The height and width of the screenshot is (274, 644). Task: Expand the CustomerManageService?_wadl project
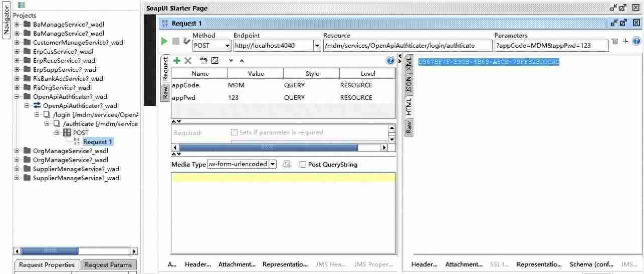coord(17,42)
